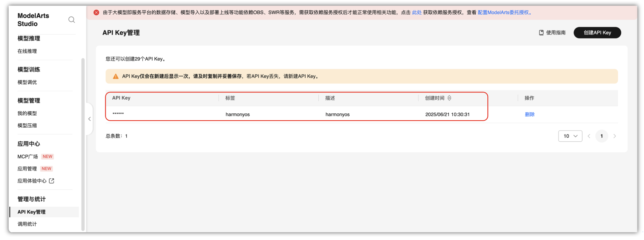Open the page size dropdown showing 10

coord(570,136)
